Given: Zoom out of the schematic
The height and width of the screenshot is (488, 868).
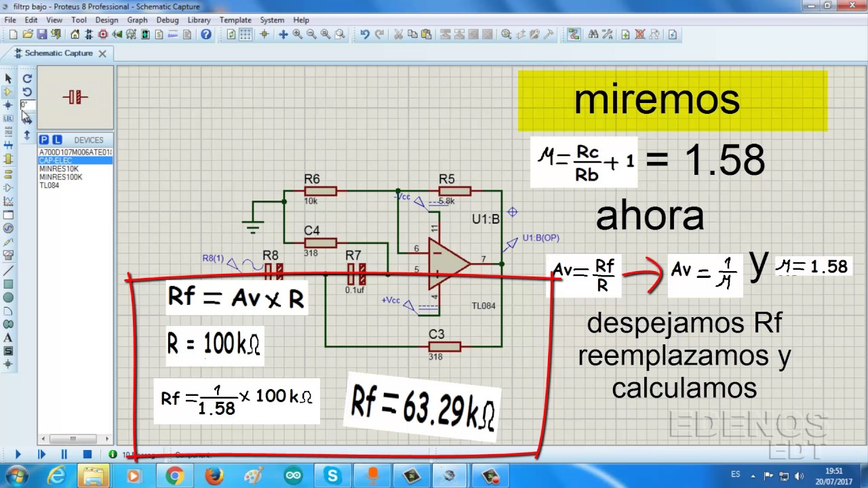Looking at the screenshot, I should point(311,34).
